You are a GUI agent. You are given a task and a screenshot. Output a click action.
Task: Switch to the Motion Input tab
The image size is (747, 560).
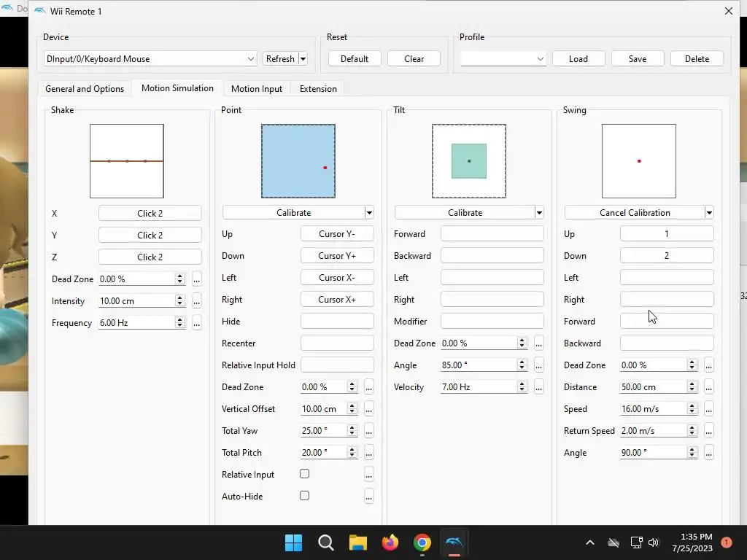(257, 88)
